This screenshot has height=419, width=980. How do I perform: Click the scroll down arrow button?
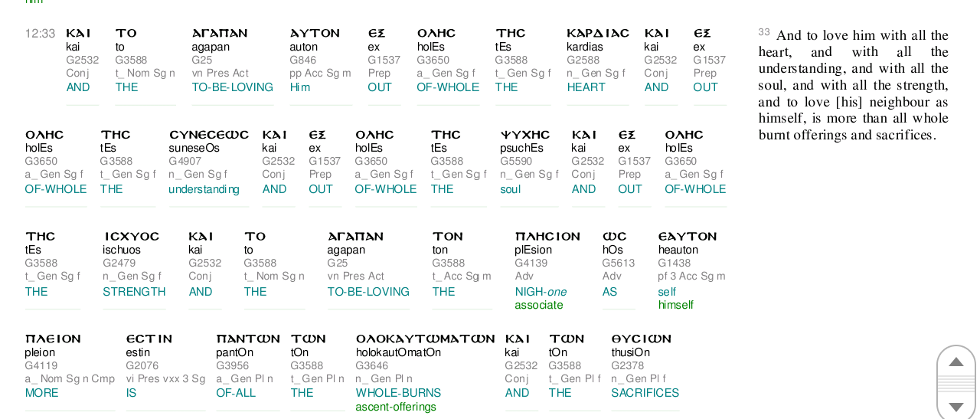point(955,407)
